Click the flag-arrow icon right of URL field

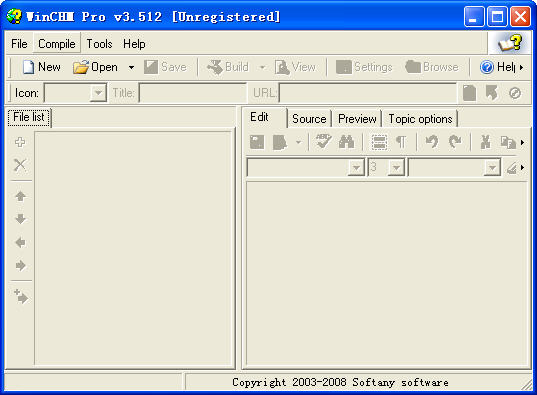492,93
